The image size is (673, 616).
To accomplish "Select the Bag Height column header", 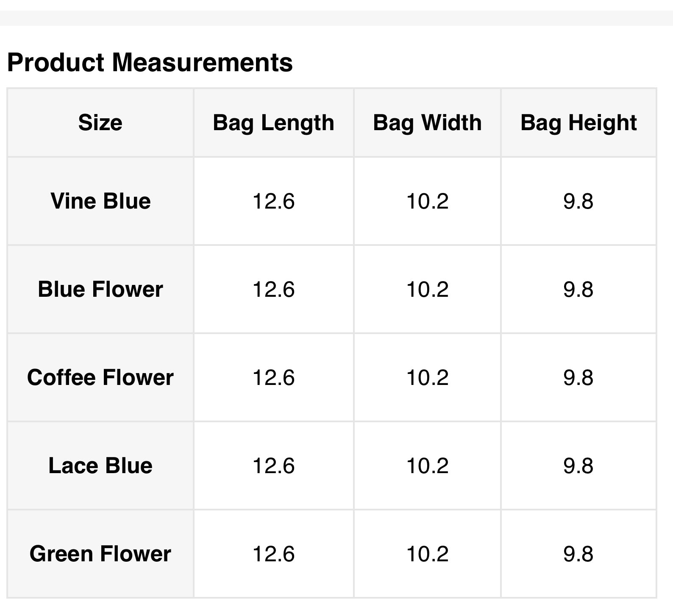I will coord(578,123).
